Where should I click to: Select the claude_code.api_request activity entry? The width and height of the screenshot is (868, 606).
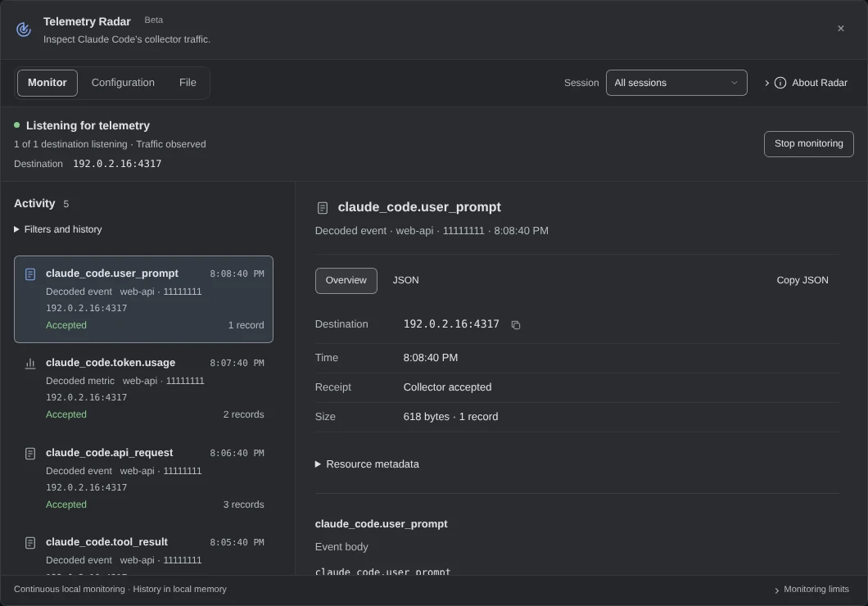[x=143, y=479]
